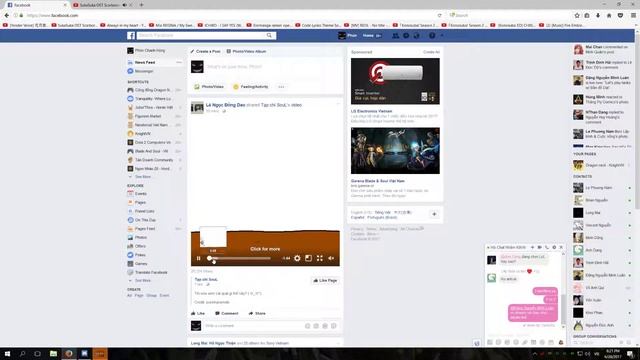640x360 pixels.
Task: Click Comment under the video post
Action: [227, 313]
